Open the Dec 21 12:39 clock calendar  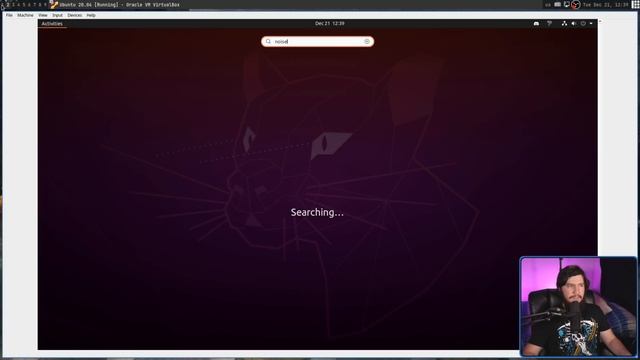[x=329, y=24]
